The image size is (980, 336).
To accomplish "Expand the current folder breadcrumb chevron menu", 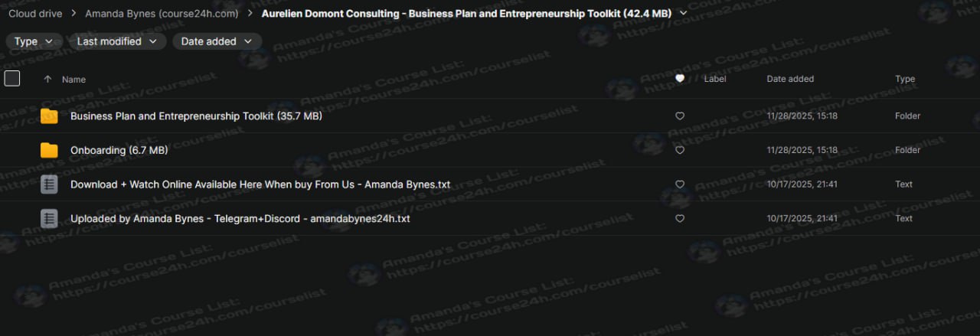I will pos(684,13).
